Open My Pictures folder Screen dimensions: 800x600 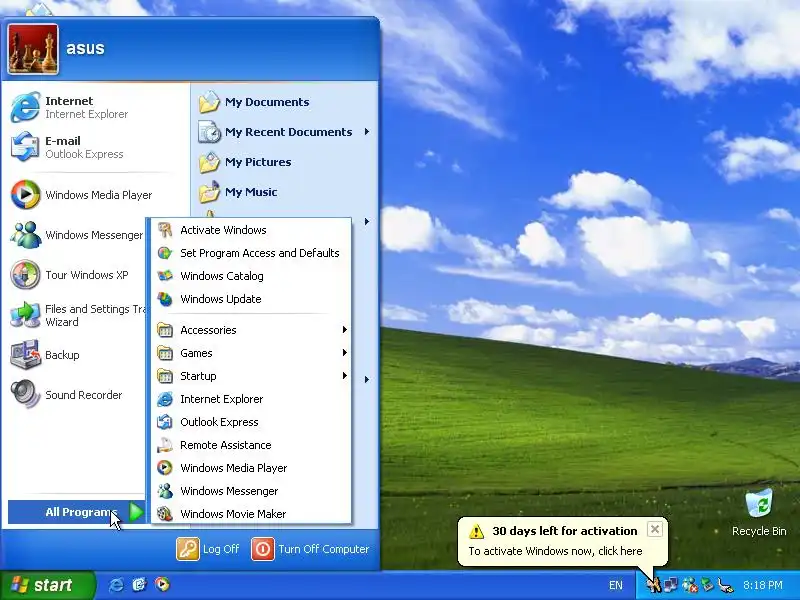pyautogui.click(x=284, y=162)
